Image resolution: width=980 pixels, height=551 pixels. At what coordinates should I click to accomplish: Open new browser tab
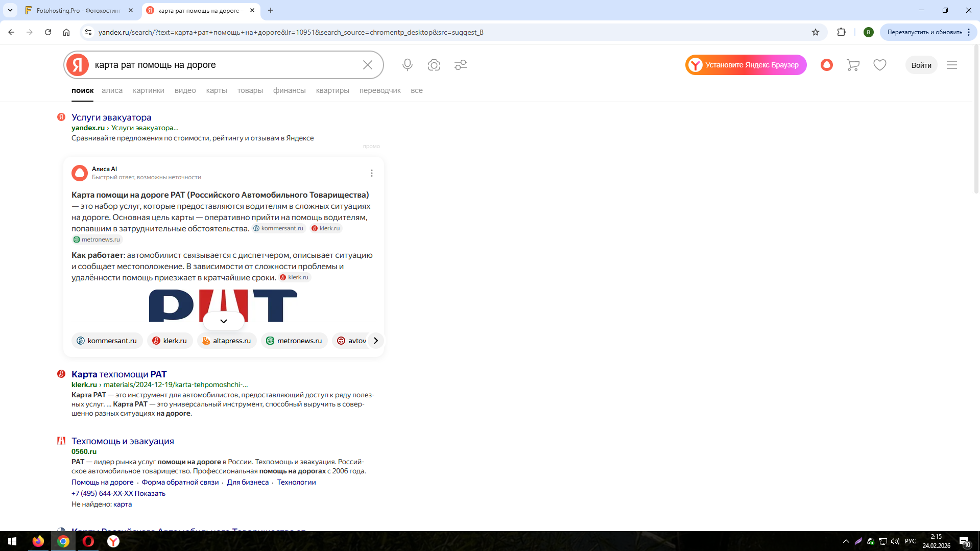click(x=271, y=10)
